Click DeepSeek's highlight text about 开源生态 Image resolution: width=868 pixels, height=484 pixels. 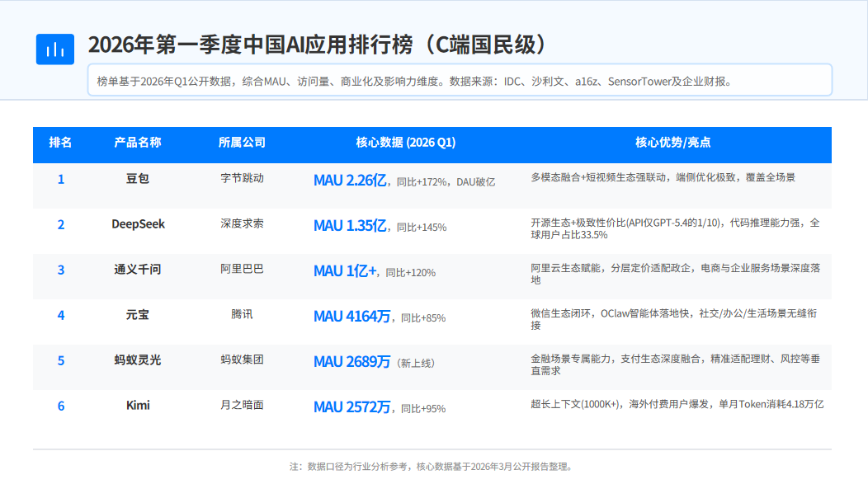pos(675,228)
